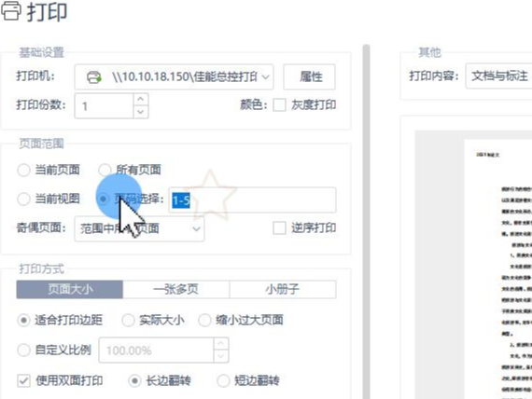Viewport: 532px width, 399px height.
Task: Enable 灰度打印 grayscale checkbox
Action: (279, 105)
